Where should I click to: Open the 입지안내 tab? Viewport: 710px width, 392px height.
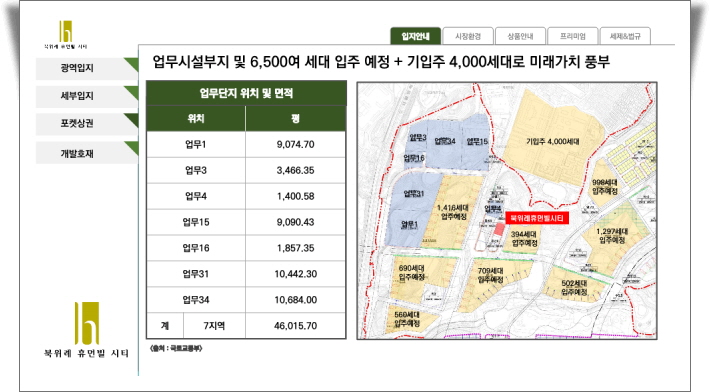click(x=415, y=36)
